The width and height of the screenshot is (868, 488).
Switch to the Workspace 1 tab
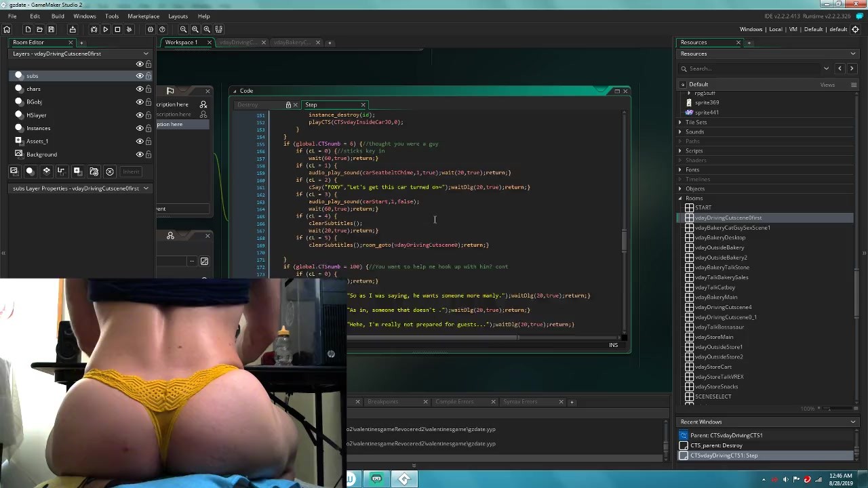click(x=181, y=42)
